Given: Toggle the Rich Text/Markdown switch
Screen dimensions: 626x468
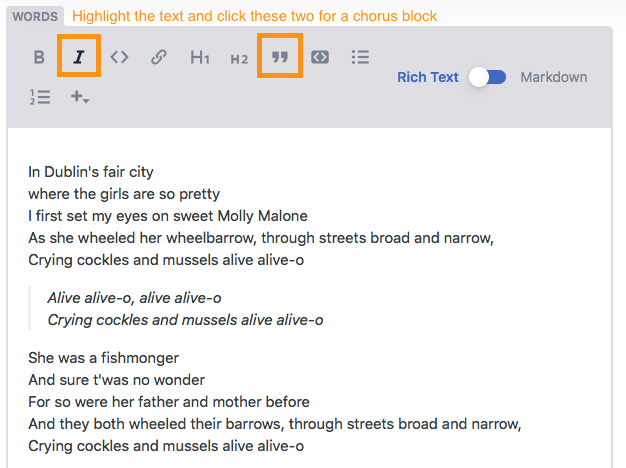Looking at the screenshot, I should [x=487, y=77].
